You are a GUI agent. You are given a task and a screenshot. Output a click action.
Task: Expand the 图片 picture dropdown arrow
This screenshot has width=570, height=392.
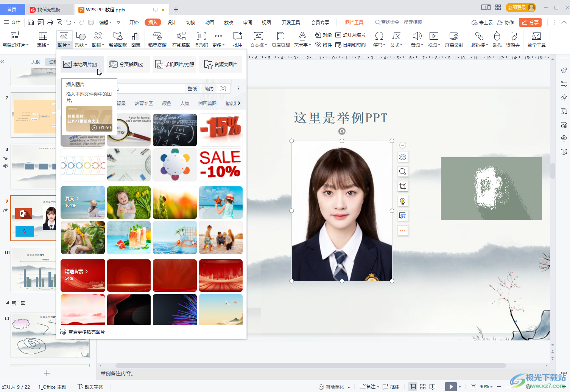coord(69,45)
